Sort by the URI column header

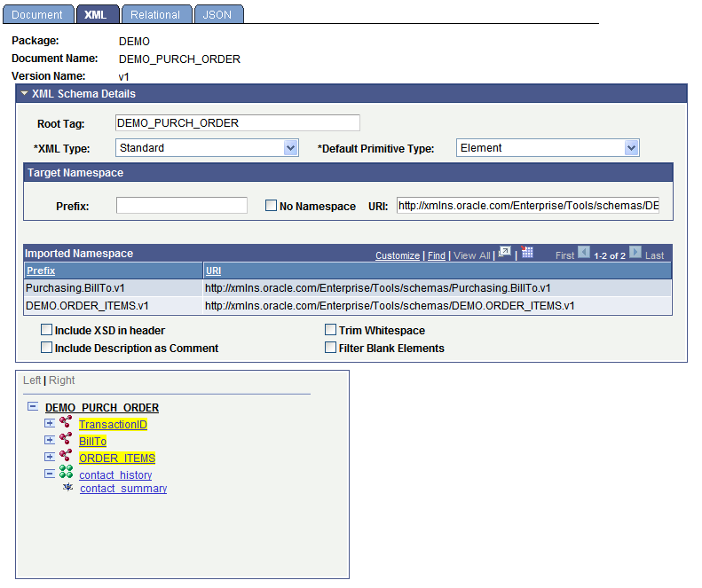(213, 270)
